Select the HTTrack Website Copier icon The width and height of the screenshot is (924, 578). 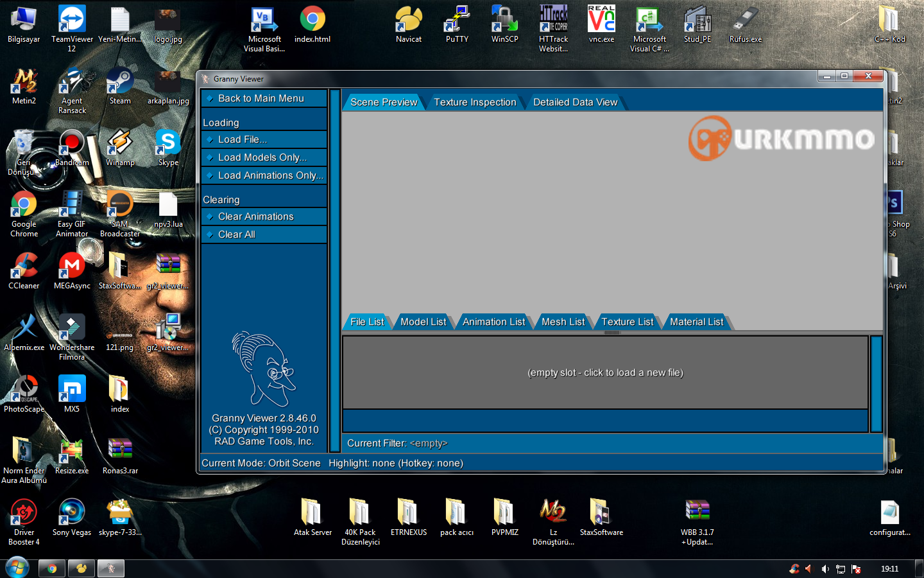tap(553, 29)
